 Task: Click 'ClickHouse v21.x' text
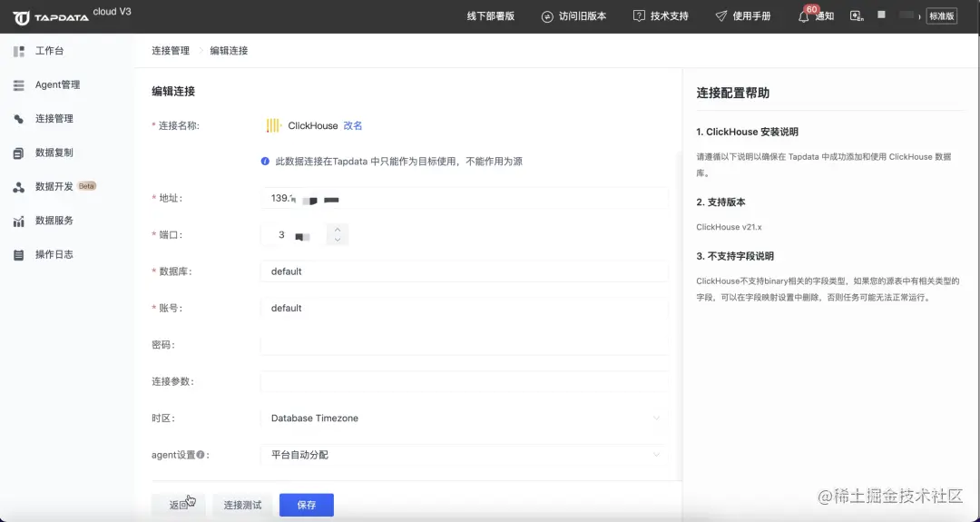[729, 227]
